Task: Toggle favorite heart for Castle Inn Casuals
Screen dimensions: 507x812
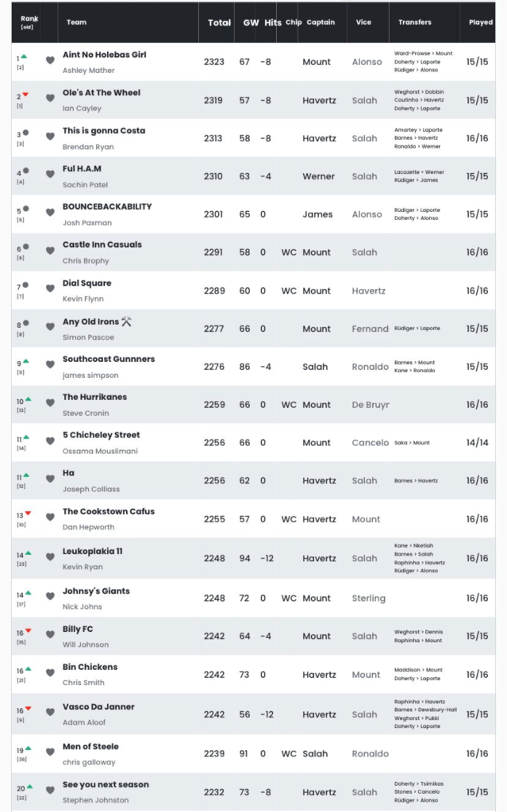Action: click(x=50, y=251)
